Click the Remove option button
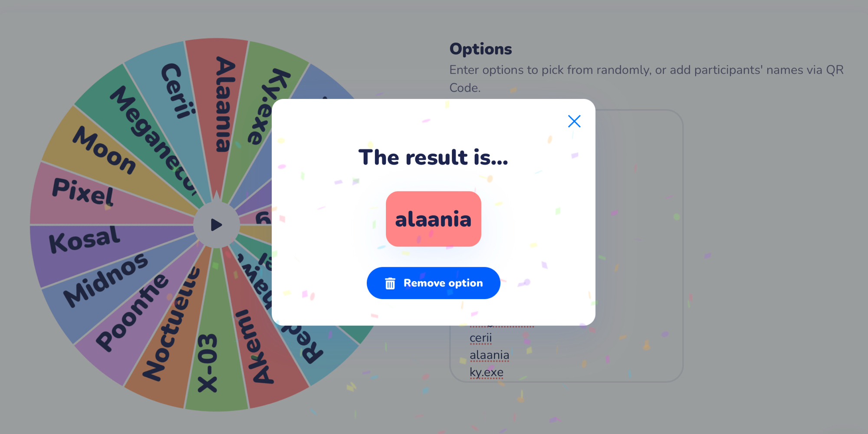 (x=433, y=283)
